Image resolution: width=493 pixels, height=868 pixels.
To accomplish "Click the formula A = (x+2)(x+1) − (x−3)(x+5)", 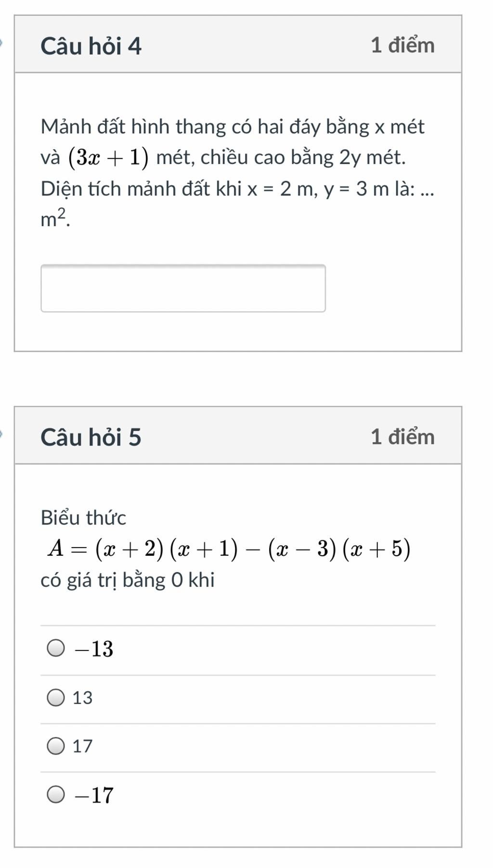I will pyautogui.click(x=229, y=549).
